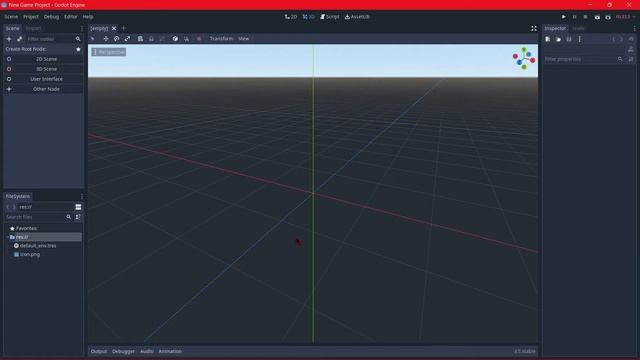Switch to the Import tab
This screenshot has height=360, width=640.
pyautogui.click(x=33, y=28)
